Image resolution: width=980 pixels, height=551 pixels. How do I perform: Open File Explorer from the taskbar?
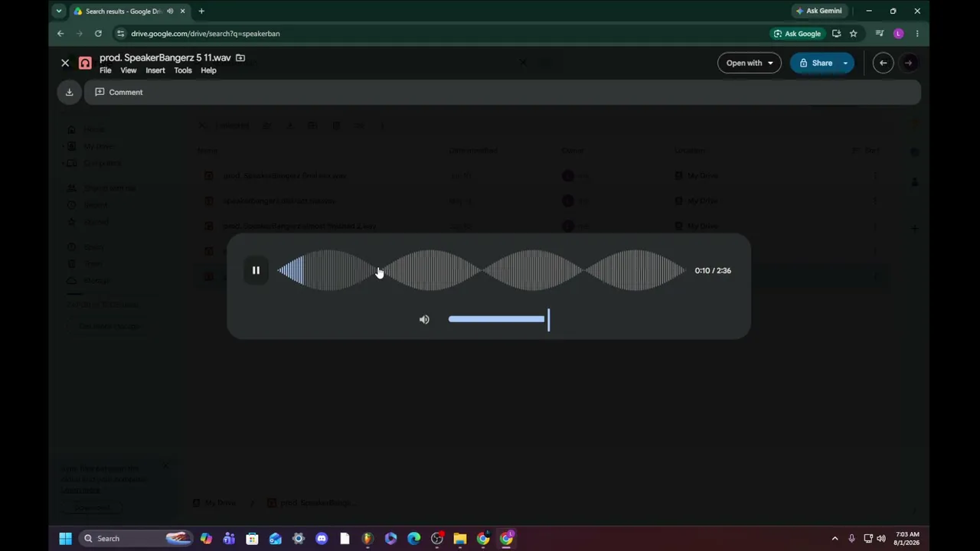click(x=460, y=539)
